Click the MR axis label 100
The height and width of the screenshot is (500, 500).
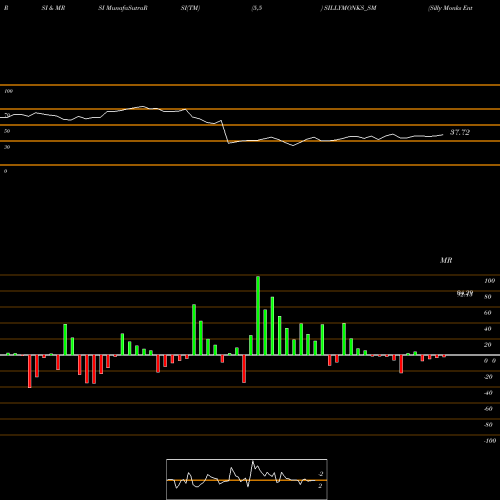point(489,281)
